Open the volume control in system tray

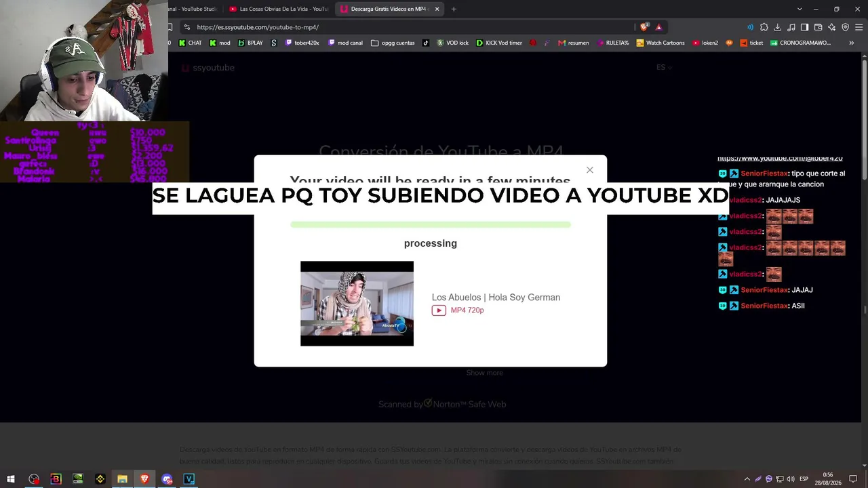(x=791, y=479)
